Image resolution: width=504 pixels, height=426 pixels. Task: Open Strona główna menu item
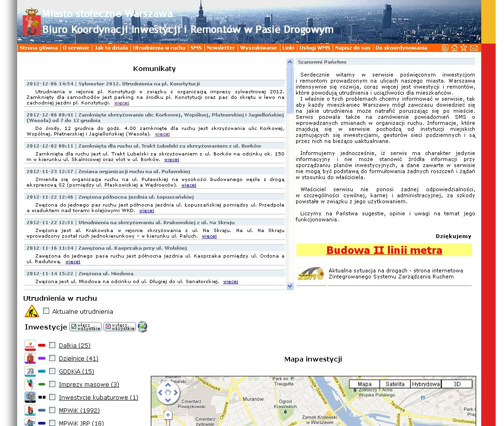click(39, 48)
